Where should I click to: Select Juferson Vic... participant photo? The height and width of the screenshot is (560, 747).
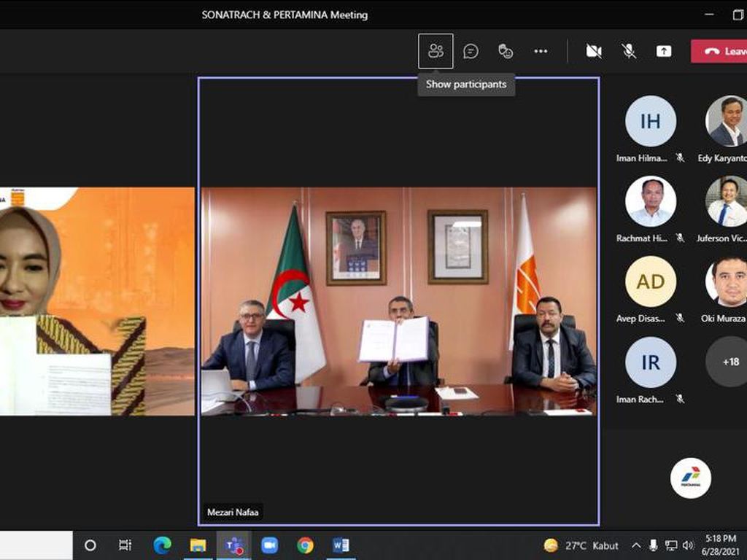tap(726, 201)
